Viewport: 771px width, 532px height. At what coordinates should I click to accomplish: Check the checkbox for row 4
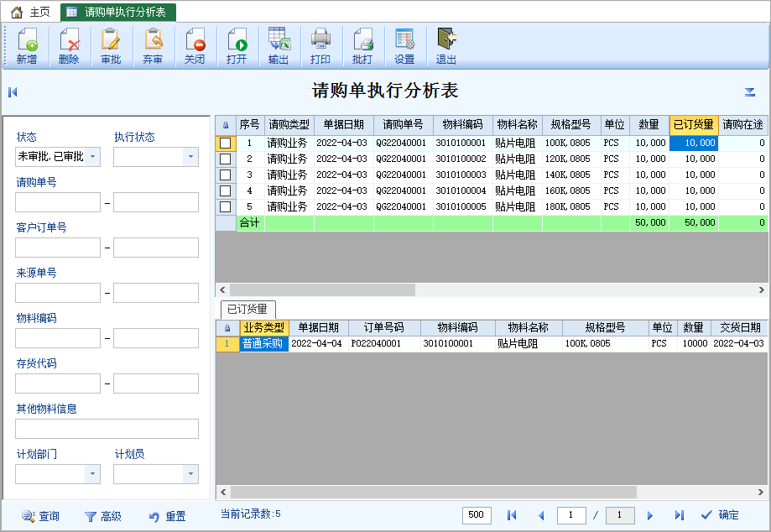225,190
